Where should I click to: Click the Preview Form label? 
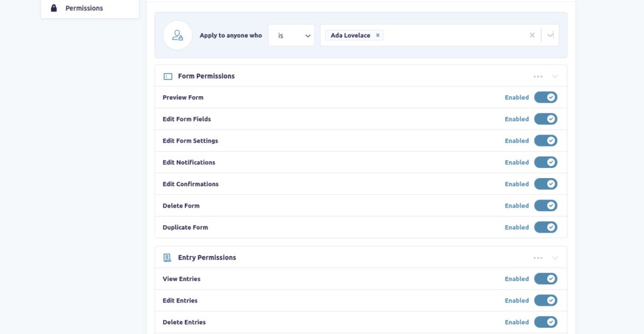coord(183,97)
